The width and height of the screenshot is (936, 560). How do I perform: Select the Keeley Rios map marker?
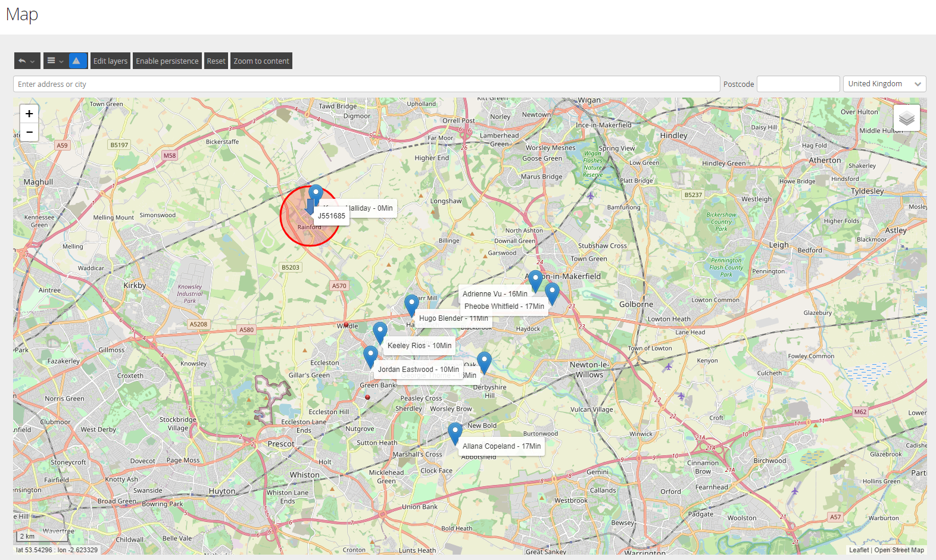380,333
